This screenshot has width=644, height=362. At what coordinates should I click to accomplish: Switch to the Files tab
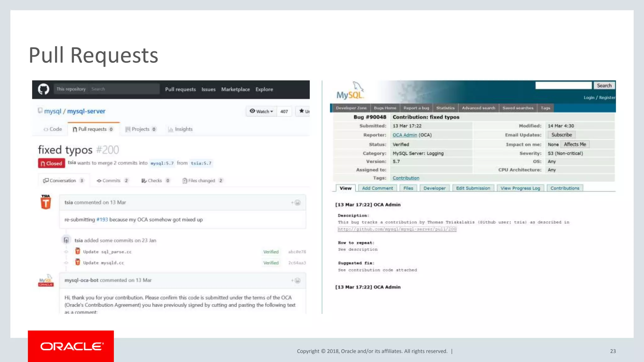coord(408,188)
